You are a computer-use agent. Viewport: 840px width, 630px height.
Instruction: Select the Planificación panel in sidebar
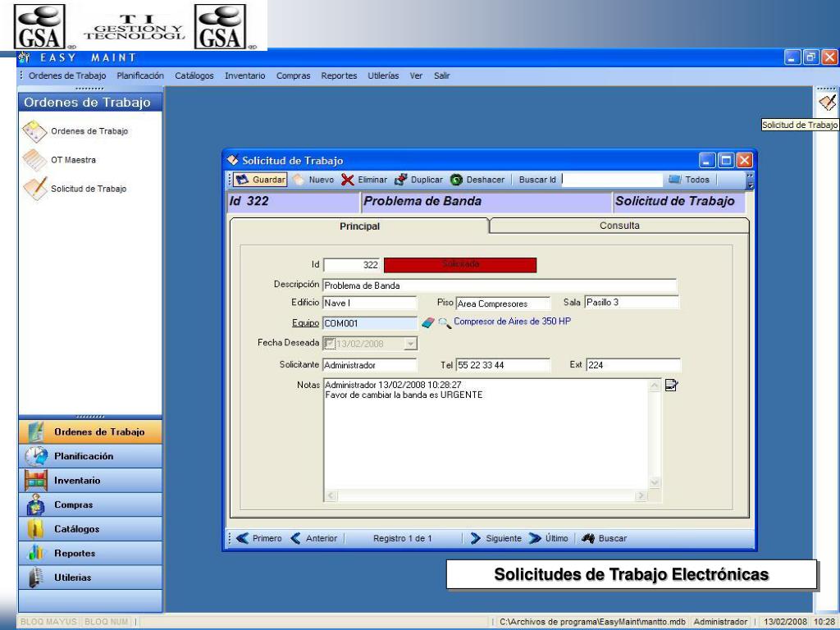click(83, 456)
